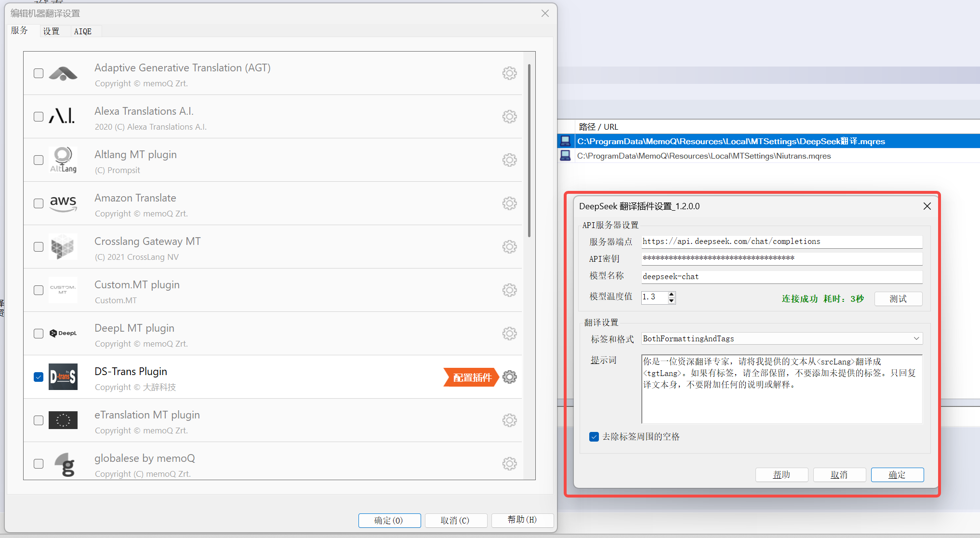Click the 模型温度值 value 1.3

pyautogui.click(x=654, y=297)
